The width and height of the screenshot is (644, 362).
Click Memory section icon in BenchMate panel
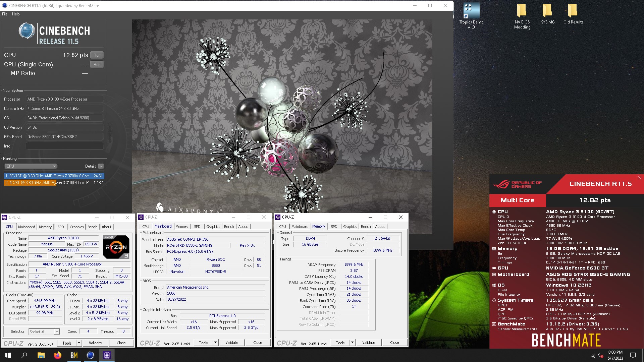494,249
